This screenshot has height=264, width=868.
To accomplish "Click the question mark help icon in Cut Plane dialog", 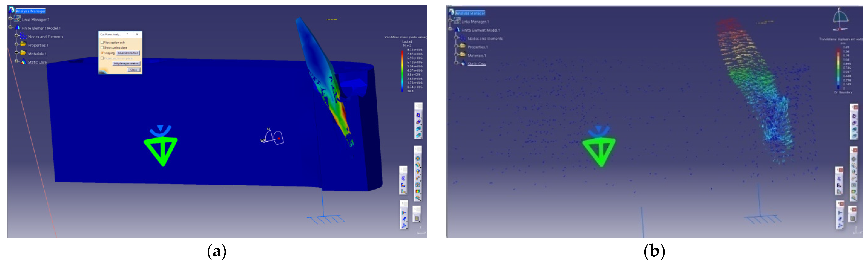I will tap(127, 34).
